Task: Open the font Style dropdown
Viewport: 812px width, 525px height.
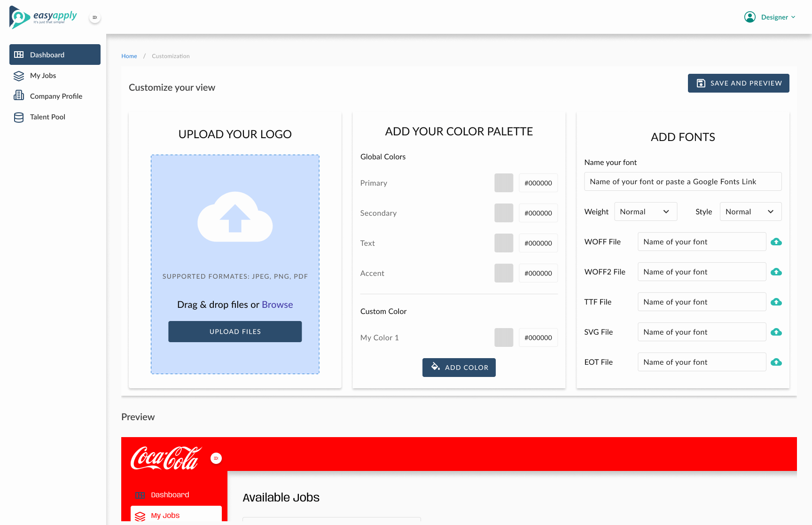Action: (x=750, y=212)
